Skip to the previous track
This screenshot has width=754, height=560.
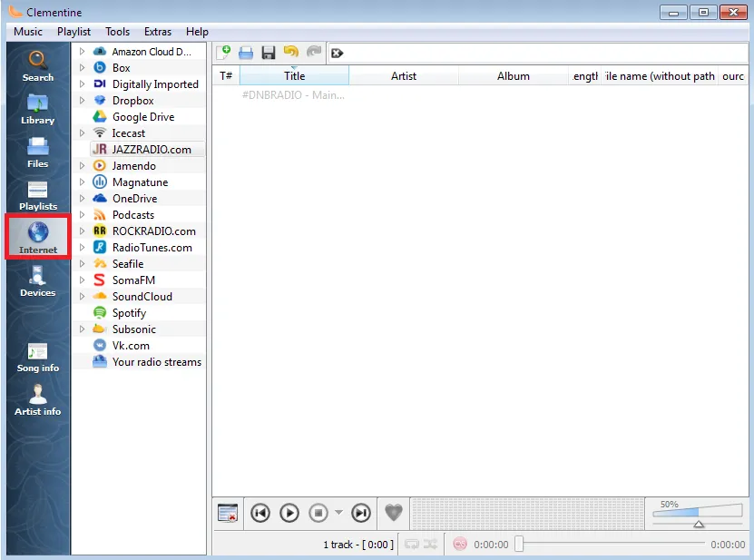click(x=260, y=514)
